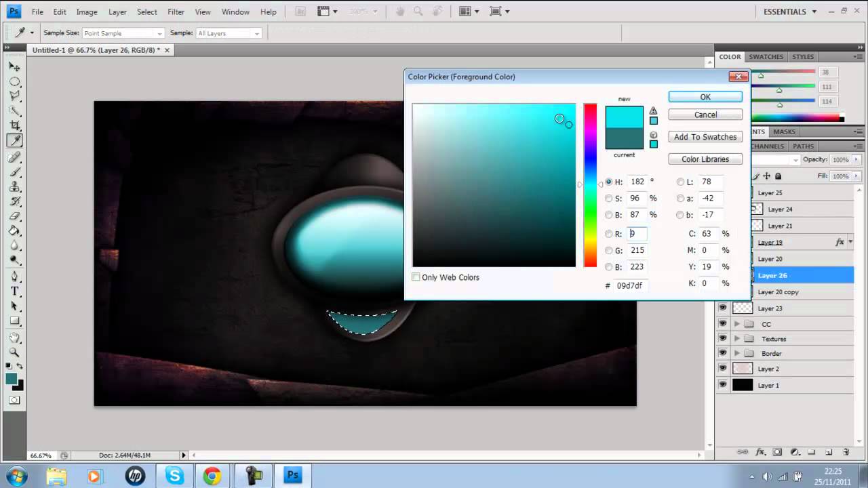Select the Healing Brush tool
Image resolution: width=868 pixels, height=488 pixels.
point(14,157)
